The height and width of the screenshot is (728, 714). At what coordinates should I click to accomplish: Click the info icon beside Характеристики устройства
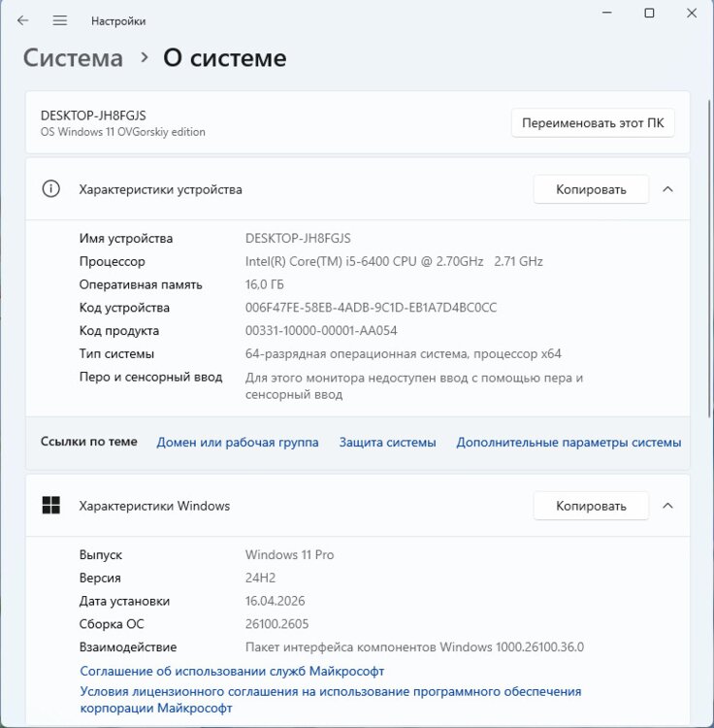point(51,189)
